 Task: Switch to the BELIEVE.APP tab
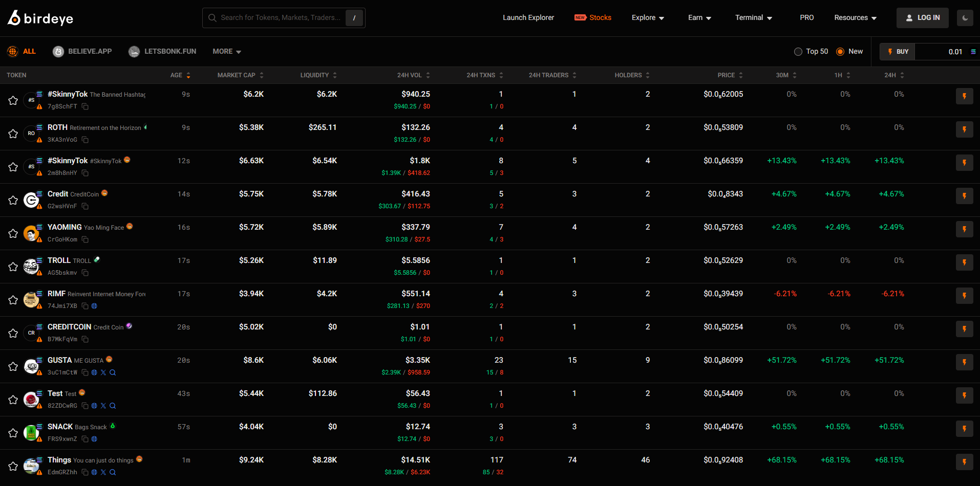click(82, 52)
